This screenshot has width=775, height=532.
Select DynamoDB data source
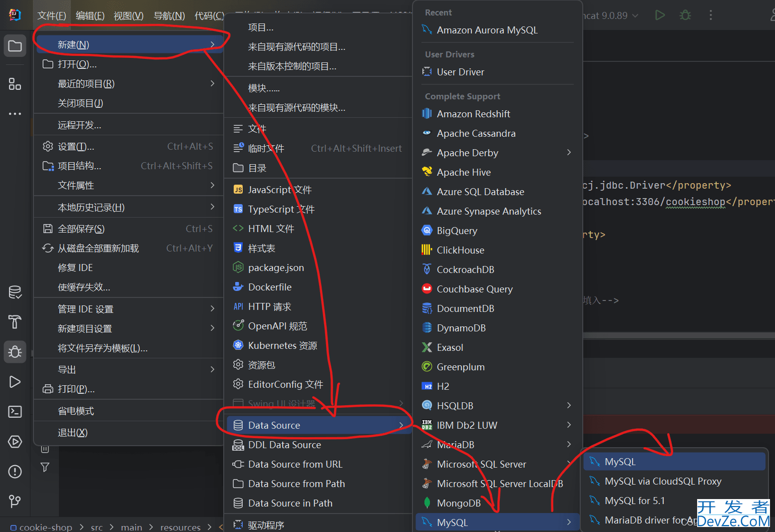point(498,328)
